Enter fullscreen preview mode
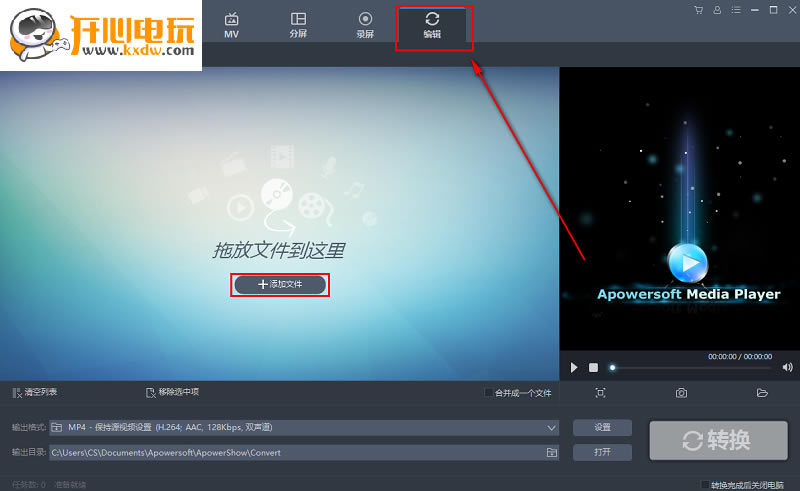 600,393
